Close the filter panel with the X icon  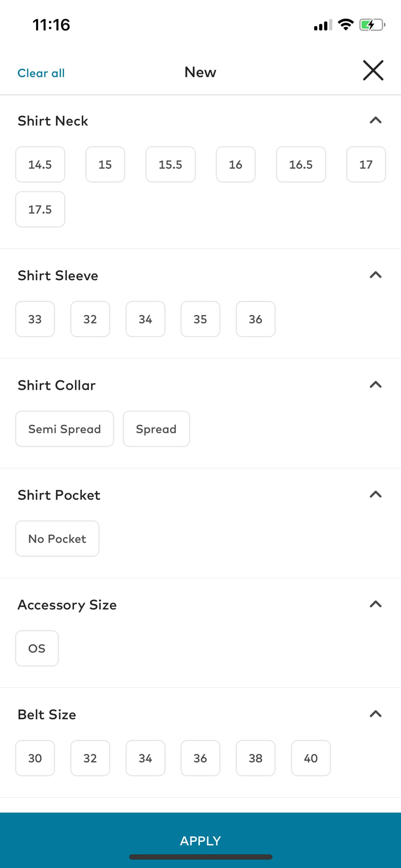coord(373,70)
